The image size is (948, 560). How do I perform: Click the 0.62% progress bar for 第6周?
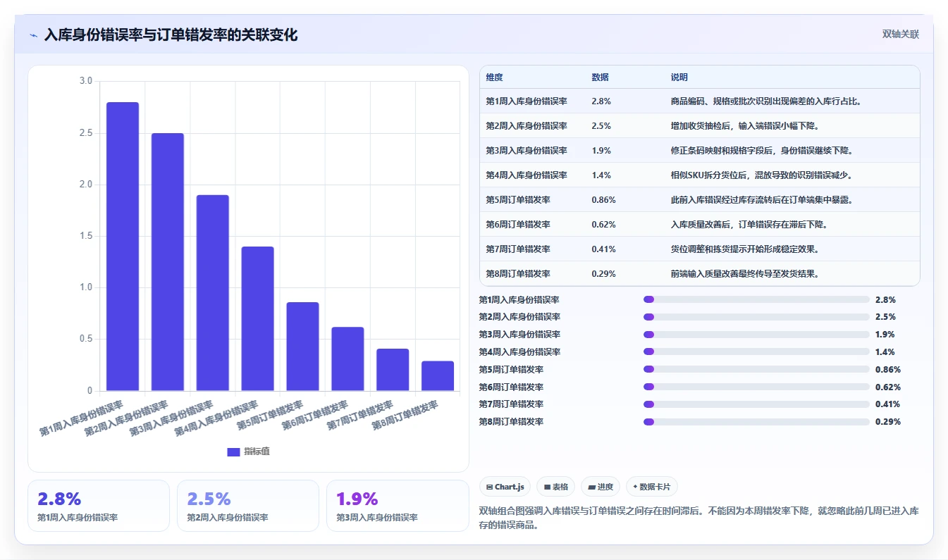point(756,387)
